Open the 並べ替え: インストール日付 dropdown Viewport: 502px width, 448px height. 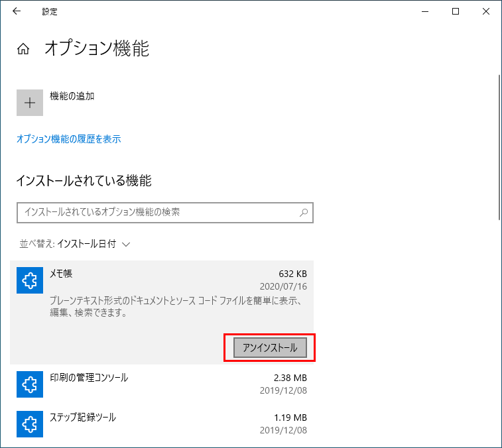click(x=75, y=244)
